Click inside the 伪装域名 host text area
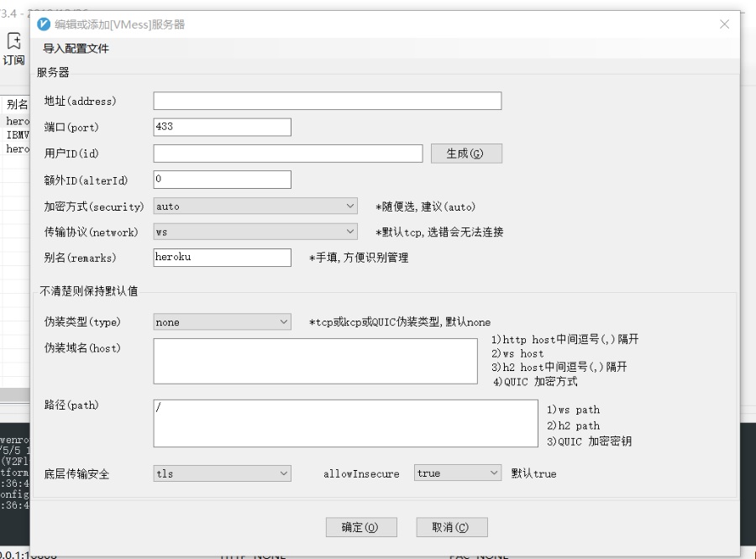This screenshot has width=756, height=559. (x=315, y=361)
